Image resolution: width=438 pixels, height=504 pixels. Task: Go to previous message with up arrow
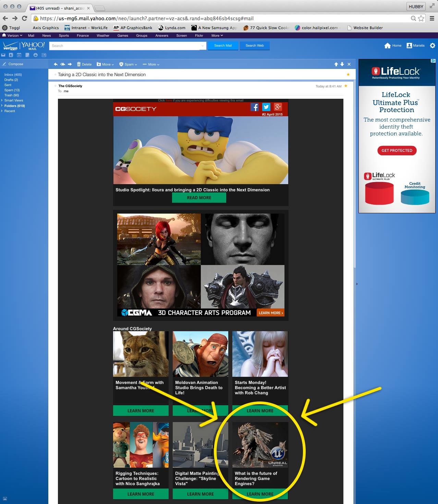tap(336, 64)
